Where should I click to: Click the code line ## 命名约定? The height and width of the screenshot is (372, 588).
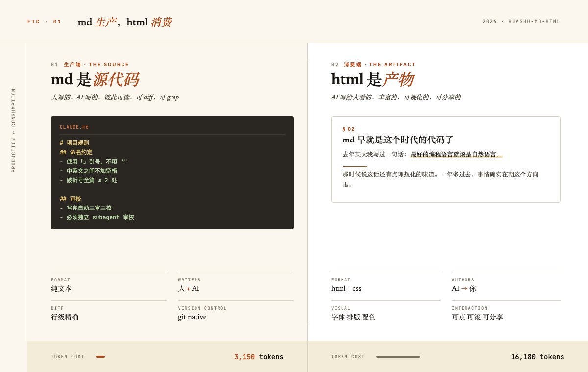point(76,152)
